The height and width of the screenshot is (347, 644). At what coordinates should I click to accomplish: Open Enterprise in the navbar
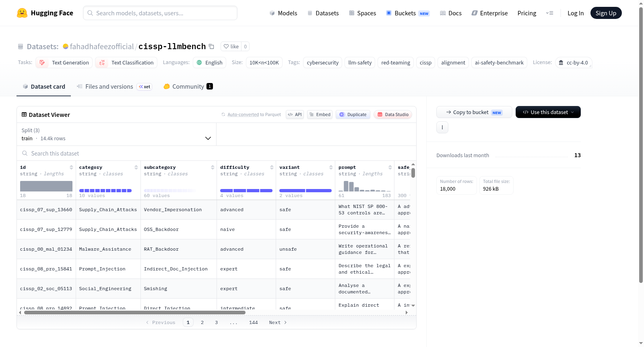[x=490, y=13]
